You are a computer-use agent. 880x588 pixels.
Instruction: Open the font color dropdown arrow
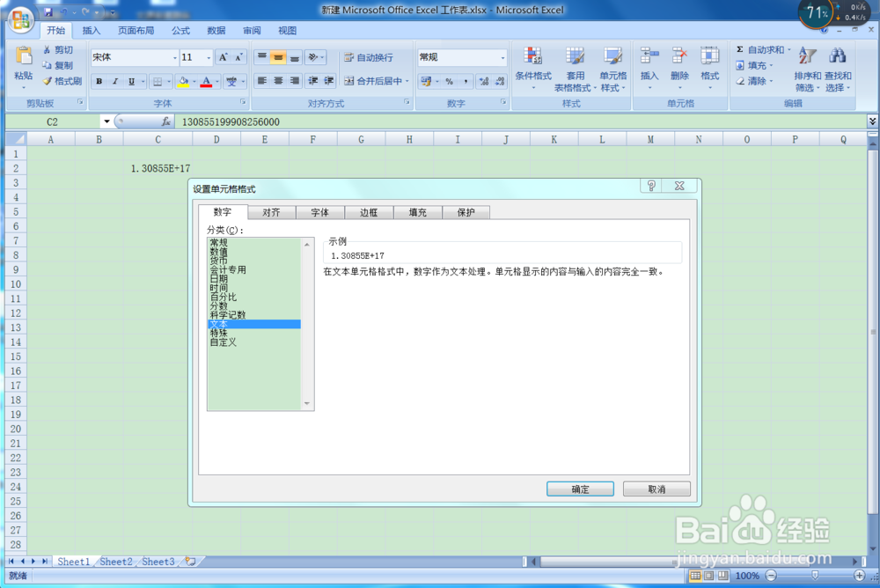217,82
